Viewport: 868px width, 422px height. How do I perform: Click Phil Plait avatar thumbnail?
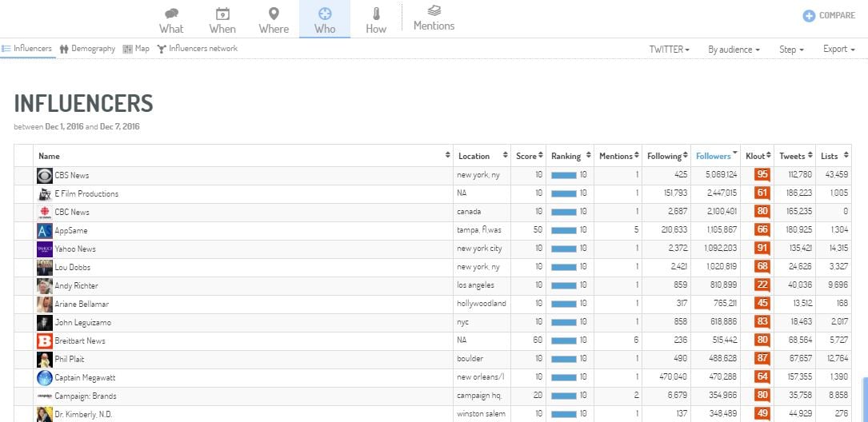click(x=44, y=360)
